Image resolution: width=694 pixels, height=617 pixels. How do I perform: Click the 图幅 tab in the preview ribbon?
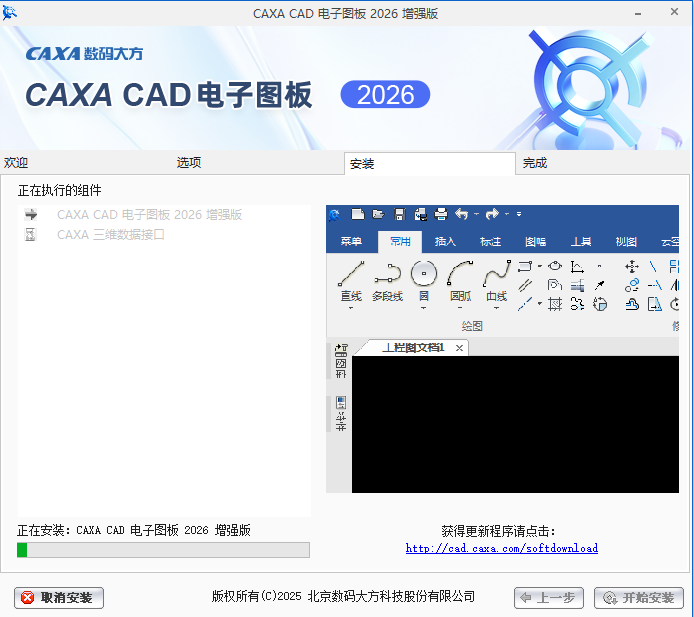point(536,242)
